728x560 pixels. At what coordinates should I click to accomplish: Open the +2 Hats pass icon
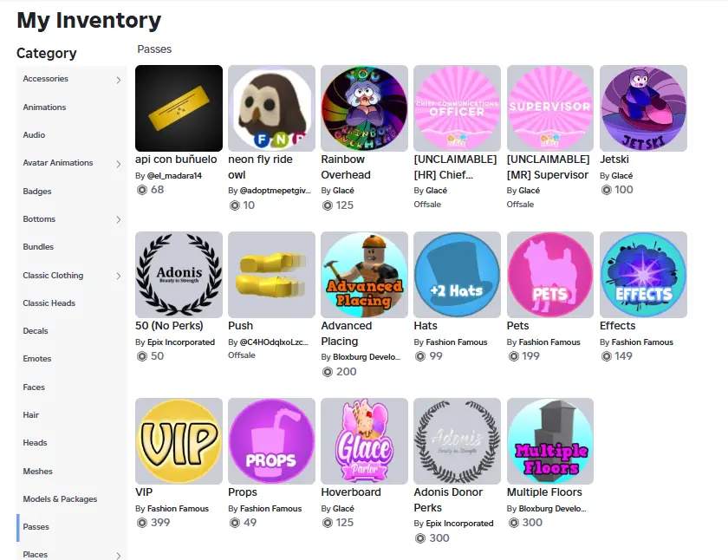tap(458, 275)
